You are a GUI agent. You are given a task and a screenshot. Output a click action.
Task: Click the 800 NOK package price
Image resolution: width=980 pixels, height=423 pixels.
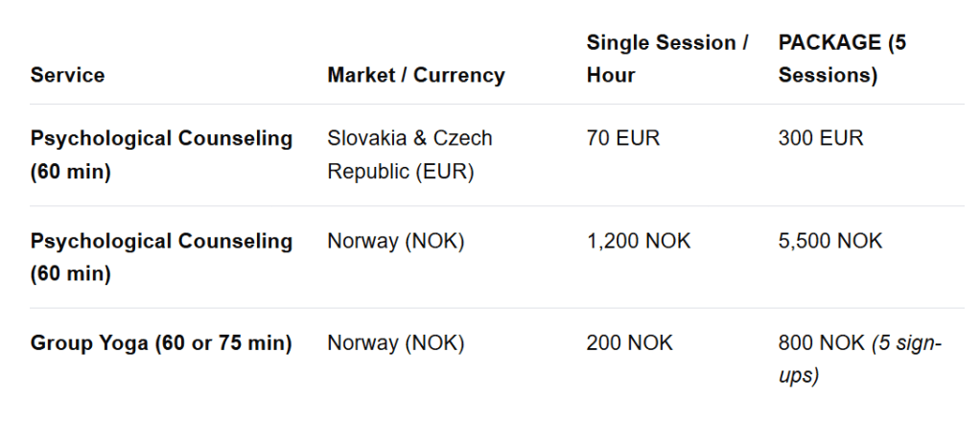[822, 343]
